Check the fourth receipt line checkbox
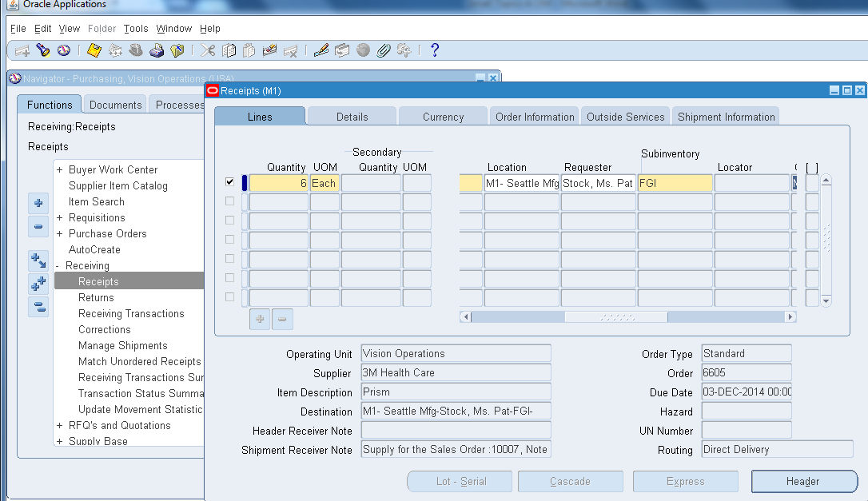Image resolution: width=868 pixels, height=501 pixels. tap(229, 239)
